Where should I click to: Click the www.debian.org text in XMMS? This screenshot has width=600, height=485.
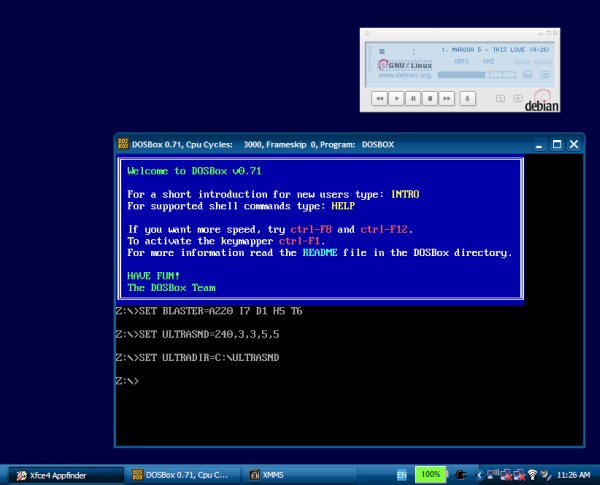click(404, 75)
